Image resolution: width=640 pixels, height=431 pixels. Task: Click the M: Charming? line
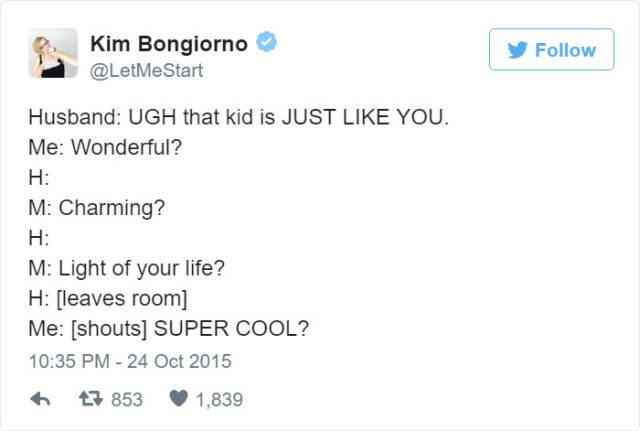tap(97, 208)
